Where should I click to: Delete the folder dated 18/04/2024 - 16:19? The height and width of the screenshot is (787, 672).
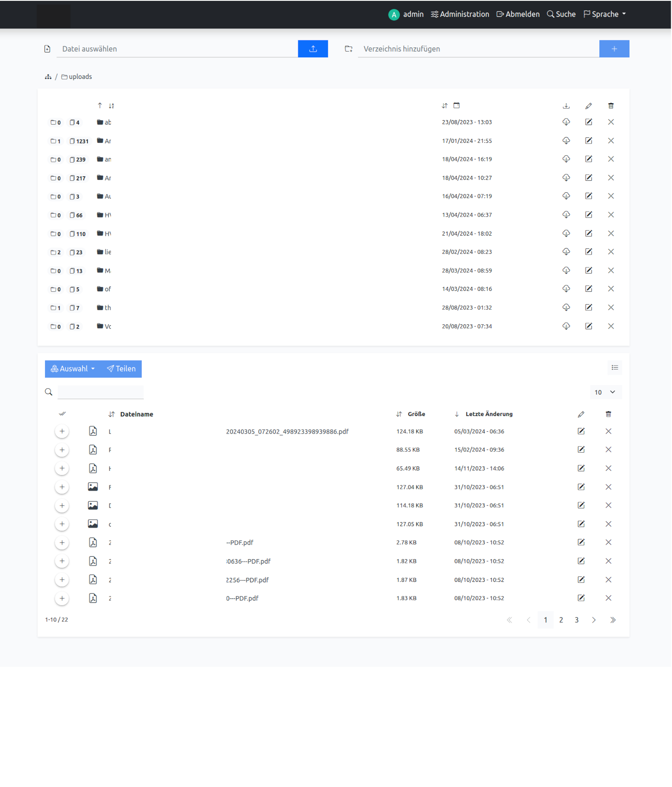click(x=611, y=159)
